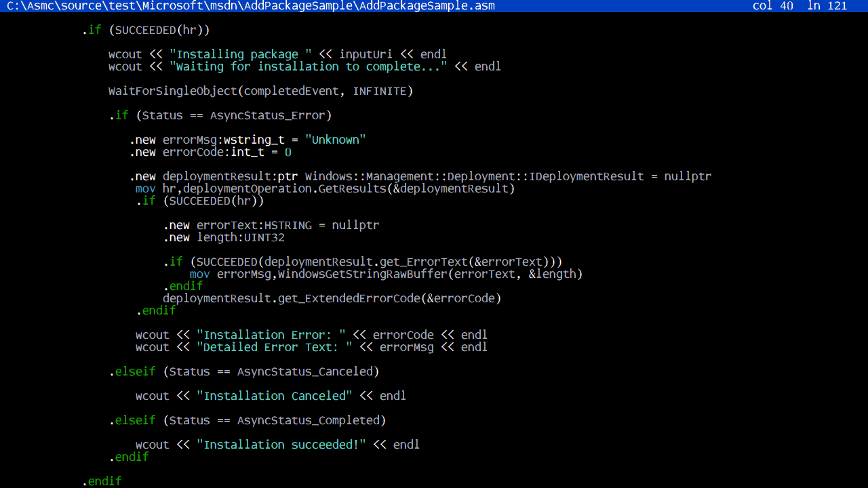Click the string "Installation Error: "
This screenshot has width=868, height=488.
click(271, 335)
